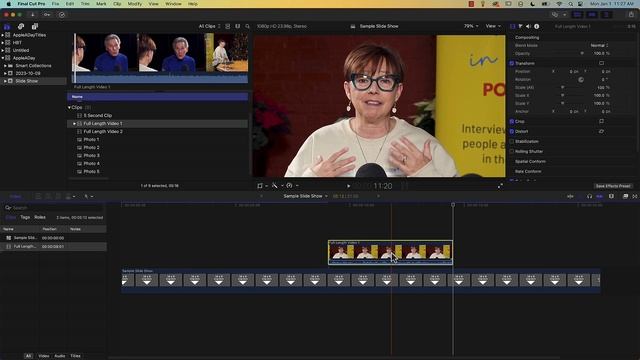
Task: Collapse the Clips group in browser
Action: coord(69,107)
